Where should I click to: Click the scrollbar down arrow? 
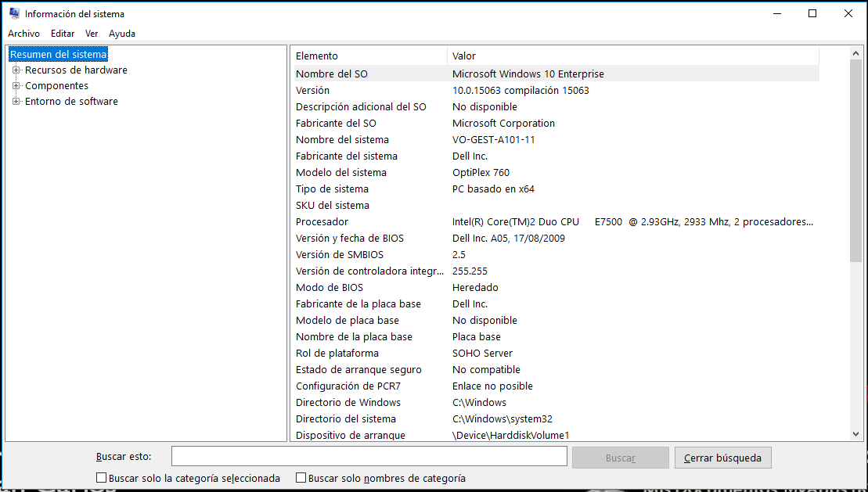[x=855, y=434]
